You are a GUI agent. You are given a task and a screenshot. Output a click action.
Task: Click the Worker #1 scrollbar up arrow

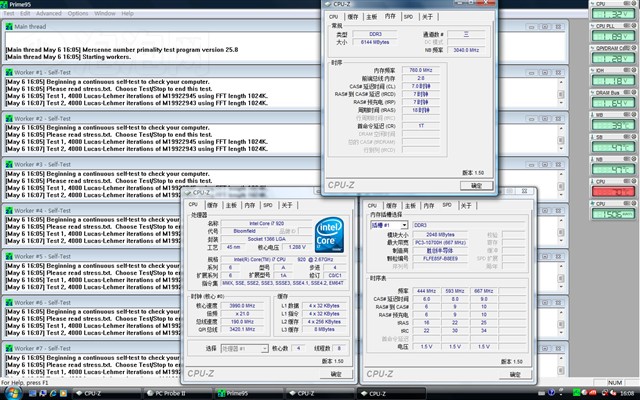pos(561,82)
